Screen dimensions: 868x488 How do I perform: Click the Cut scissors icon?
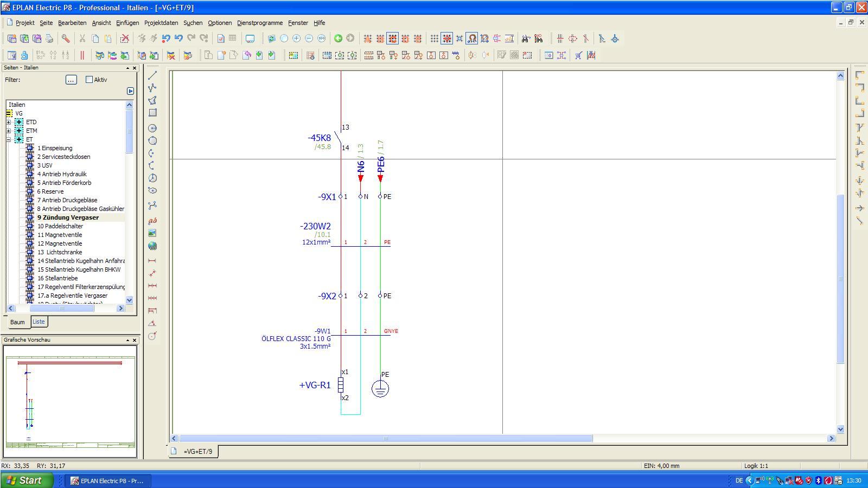coord(82,38)
